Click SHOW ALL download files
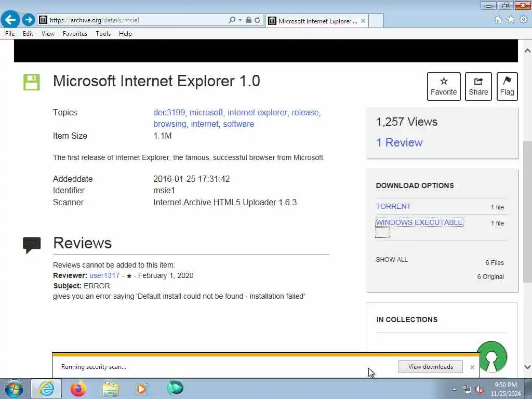This screenshot has width=532, height=399. pos(392,260)
